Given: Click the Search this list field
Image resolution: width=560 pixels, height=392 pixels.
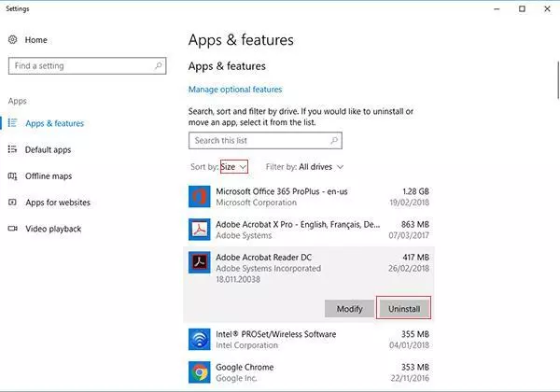Looking at the screenshot, I should coord(265,140).
